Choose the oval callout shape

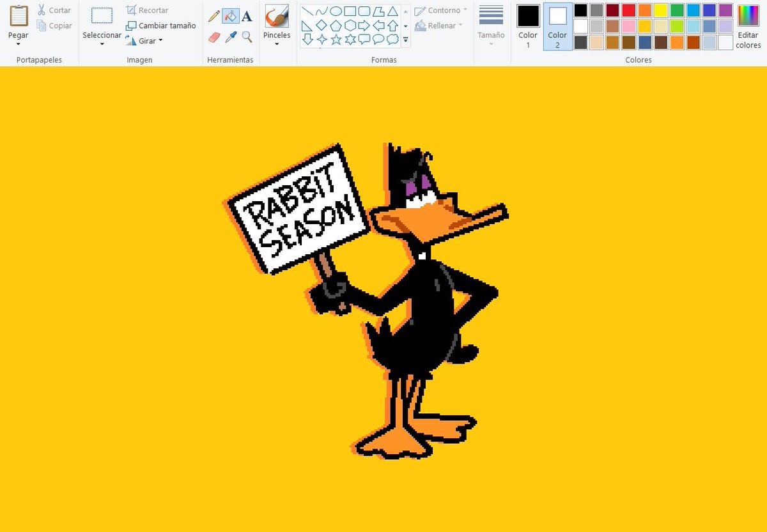(378, 40)
